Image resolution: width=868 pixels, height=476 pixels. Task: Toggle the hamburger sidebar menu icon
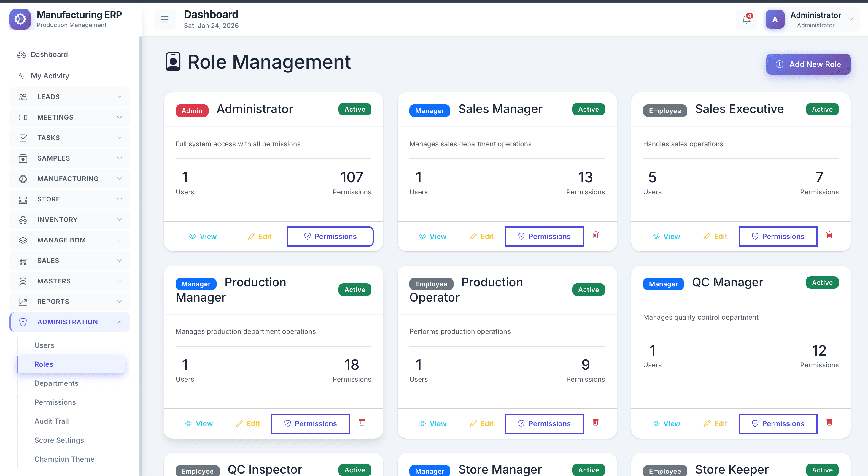pos(165,20)
